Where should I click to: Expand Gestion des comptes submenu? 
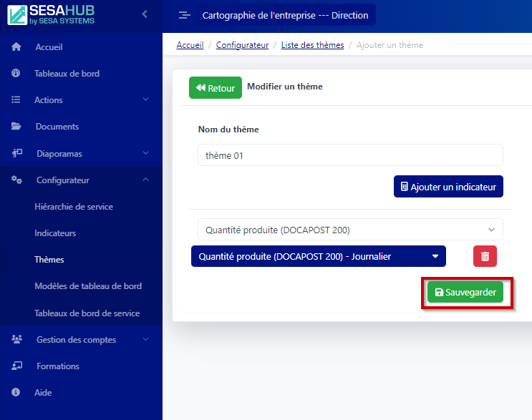tap(145, 340)
